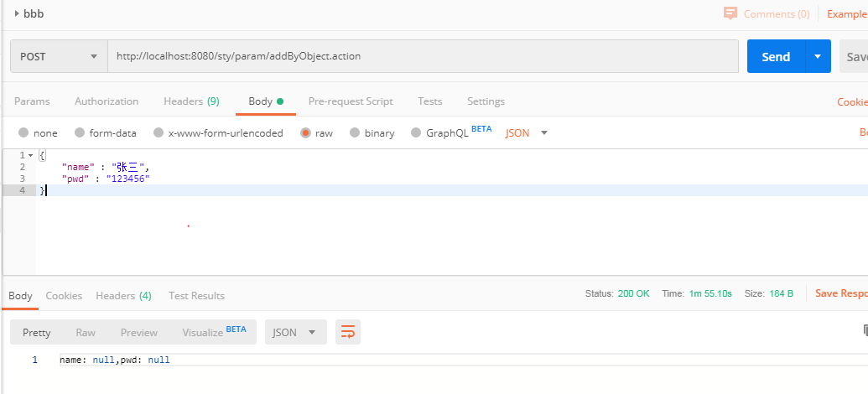Select the none body type
The image size is (868, 394).
click(23, 132)
